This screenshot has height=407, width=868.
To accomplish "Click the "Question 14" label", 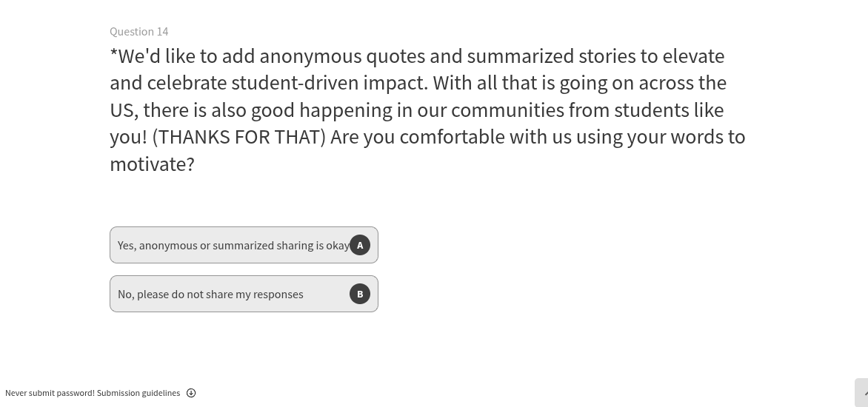I will (x=138, y=31).
